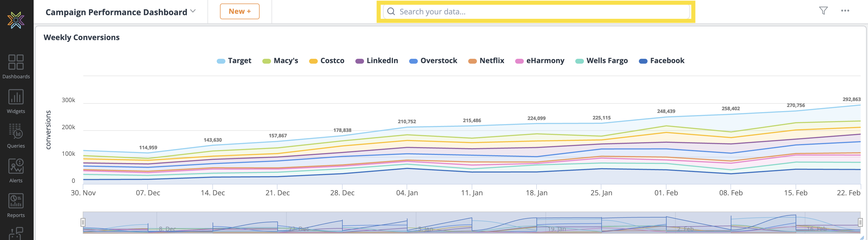
Task: Click the New + button
Action: pyautogui.click(x=240, y=11)
